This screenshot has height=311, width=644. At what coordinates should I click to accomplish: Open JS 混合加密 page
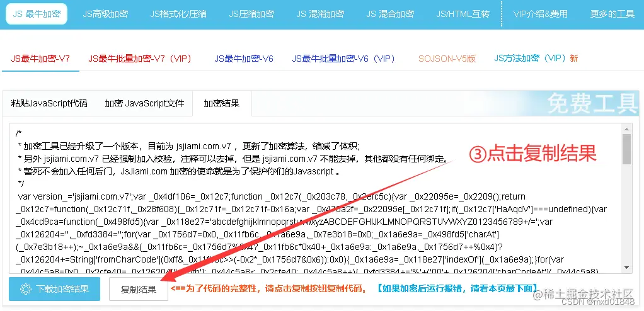[390, 14]
